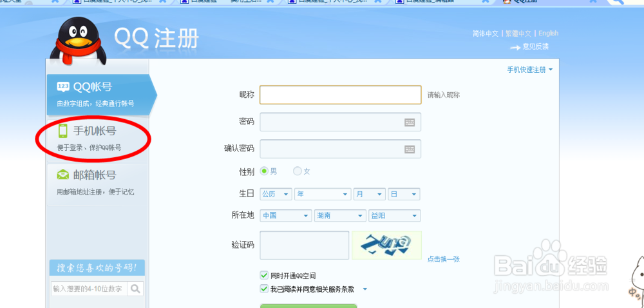
Task: Click the 便于登录、保护QQ帐号 description
Action: click(x=89, y=148)
